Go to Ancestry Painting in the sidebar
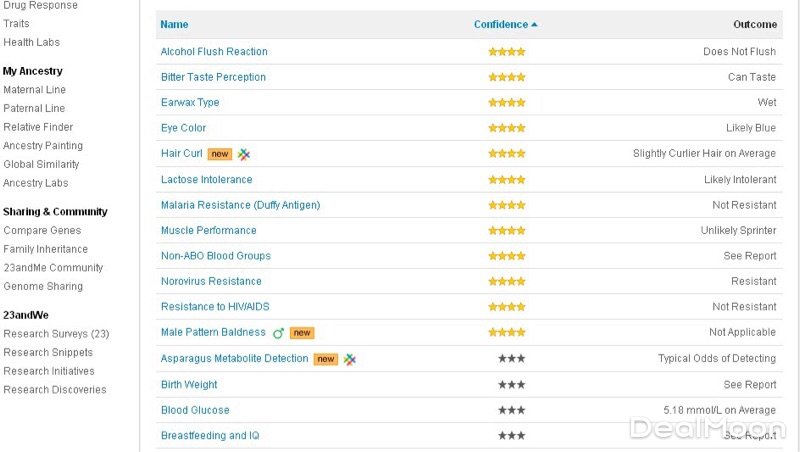The image size is (800, 452). pos(41,146)
